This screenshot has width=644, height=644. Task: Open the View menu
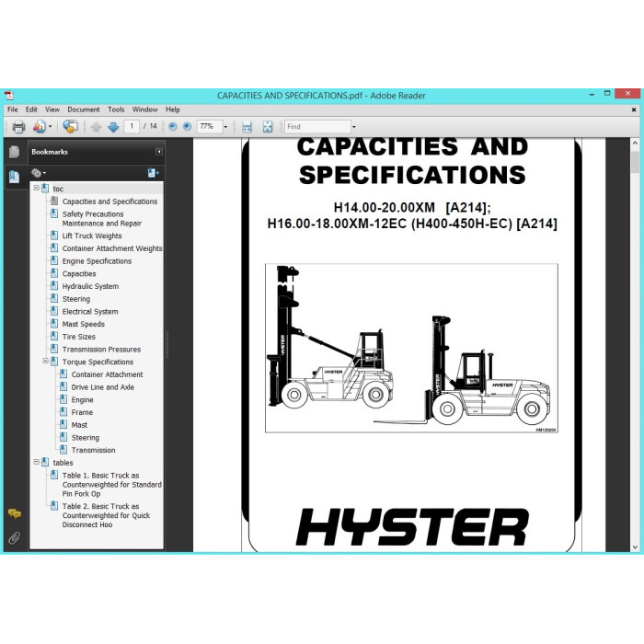click(52, 109)
